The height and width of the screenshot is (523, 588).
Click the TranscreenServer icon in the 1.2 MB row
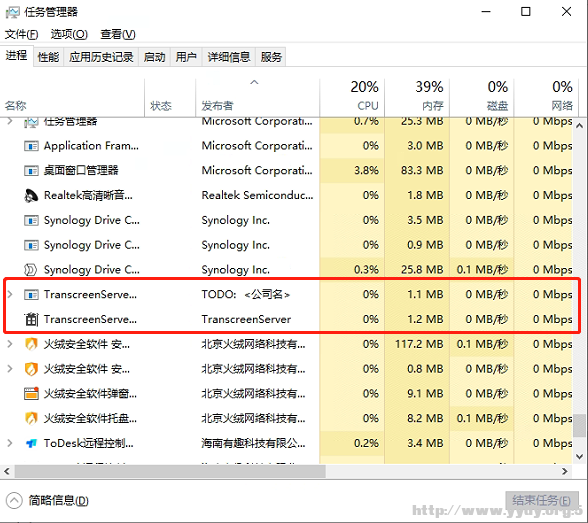pyautogui.click(x=31, y=319)
